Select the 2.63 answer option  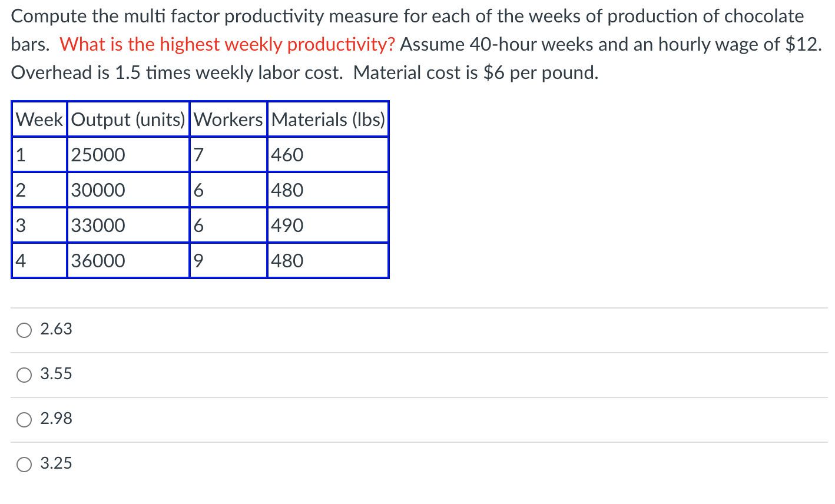coord(56,330)
